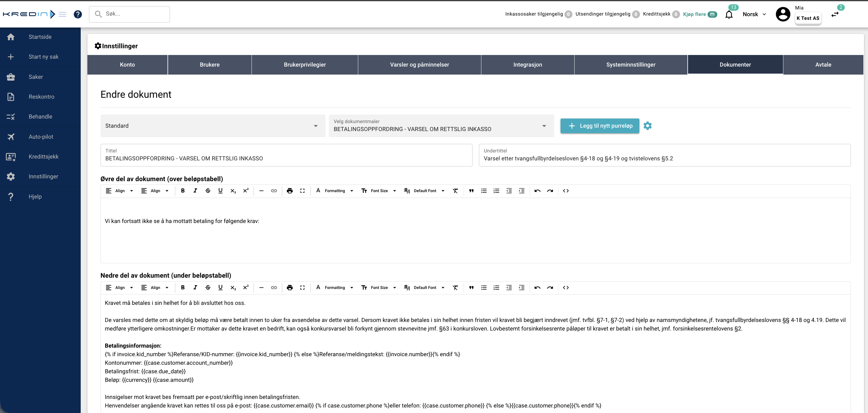Click into the Undertittel text field

click(664, 158)
